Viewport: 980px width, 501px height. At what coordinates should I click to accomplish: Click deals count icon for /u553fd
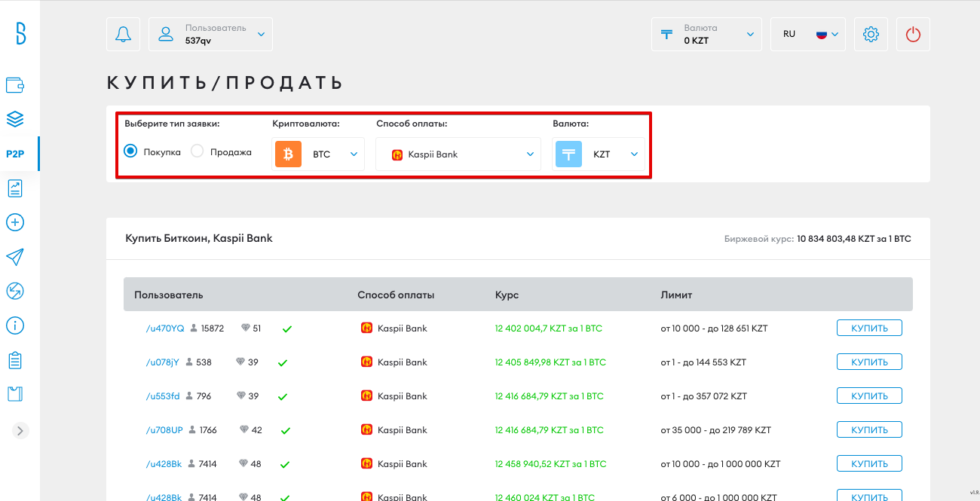pos(190,396)
